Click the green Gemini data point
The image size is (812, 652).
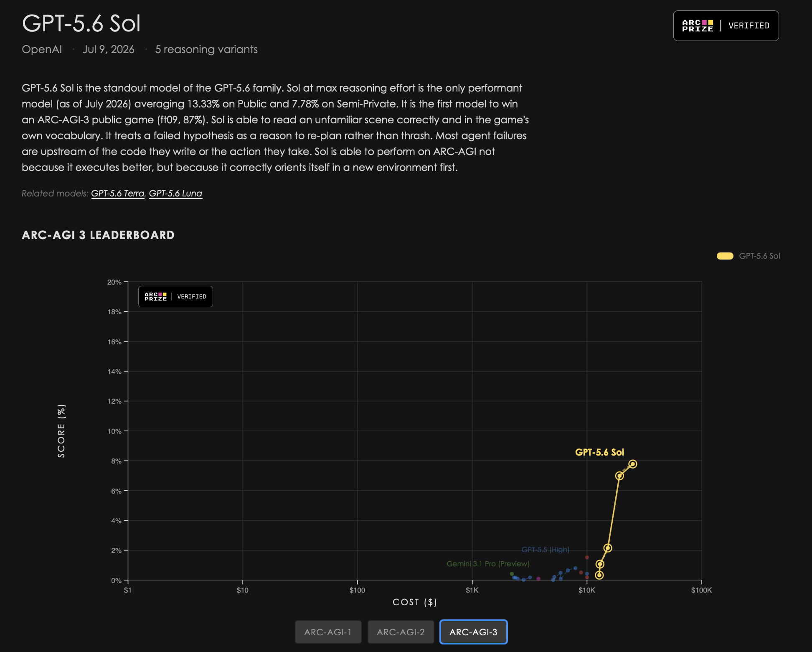pos(512,574)
